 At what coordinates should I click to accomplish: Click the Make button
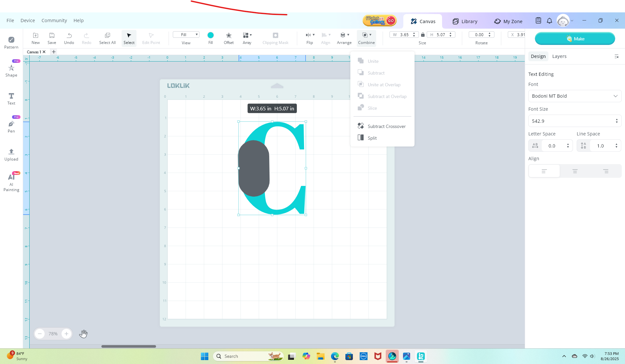[x=575, y=39]
